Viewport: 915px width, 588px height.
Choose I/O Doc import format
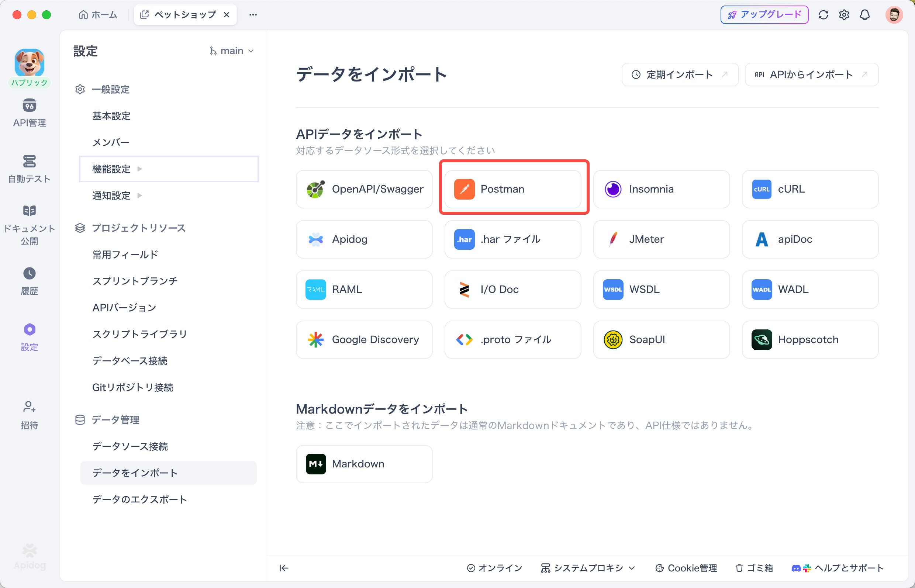coord(512,290)
